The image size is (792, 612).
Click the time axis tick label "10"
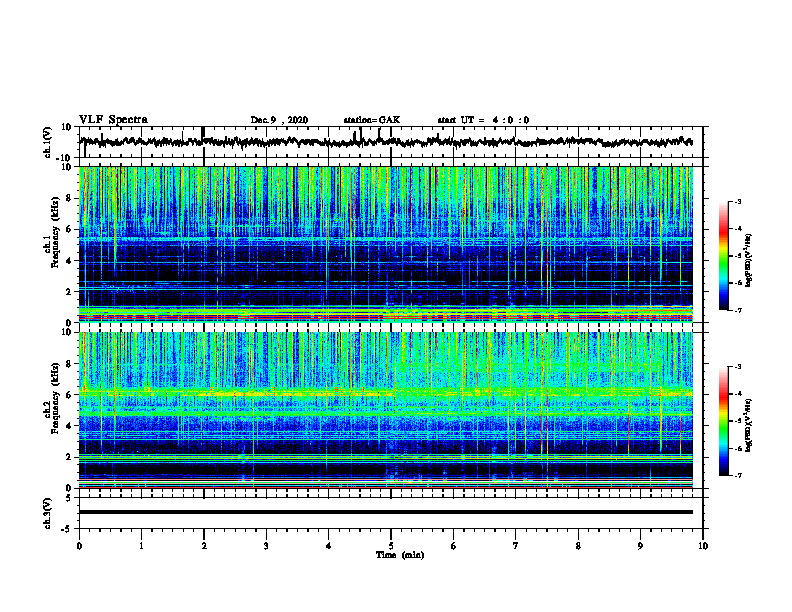tap(703, 546)
